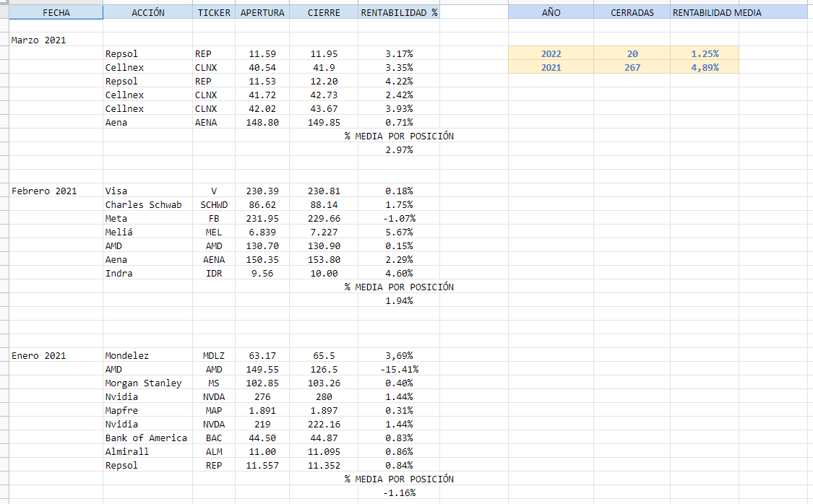Click the 5.67% return cell
Viewport: 813px width, 504px height.
[x=399, y=232]
